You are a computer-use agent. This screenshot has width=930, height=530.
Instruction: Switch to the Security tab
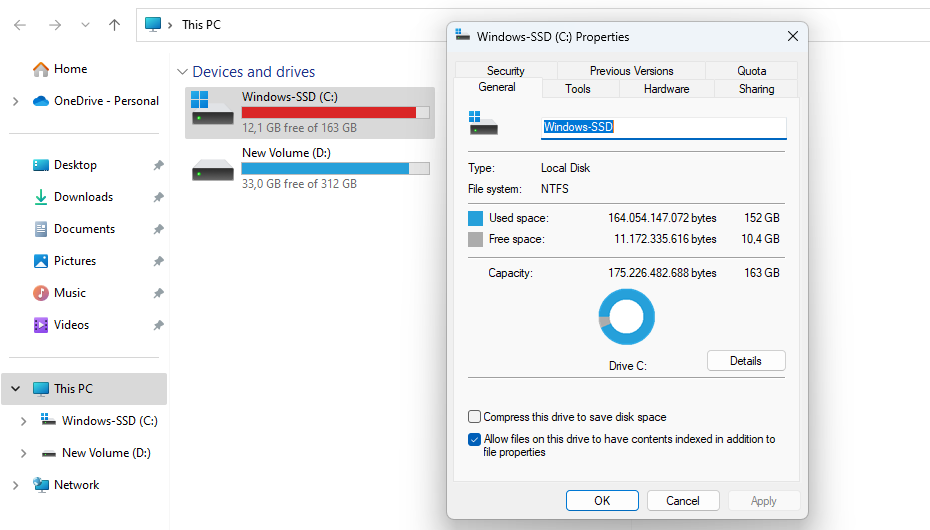[506, 71]
